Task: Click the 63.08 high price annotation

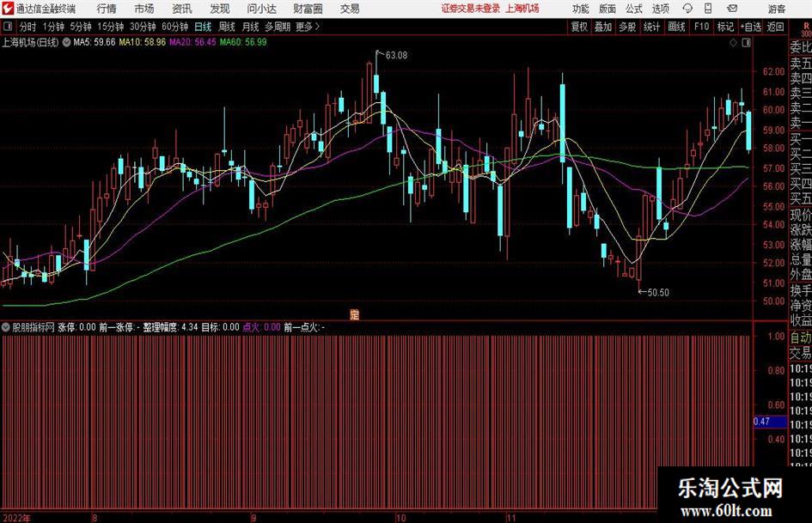Action: tap(396, 56)
